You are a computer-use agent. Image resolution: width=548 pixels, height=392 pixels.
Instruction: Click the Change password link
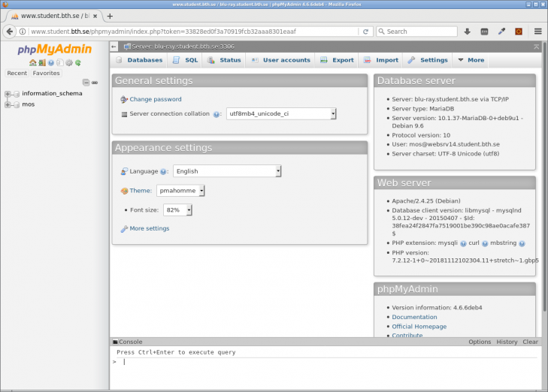click(x=156, y=99)
